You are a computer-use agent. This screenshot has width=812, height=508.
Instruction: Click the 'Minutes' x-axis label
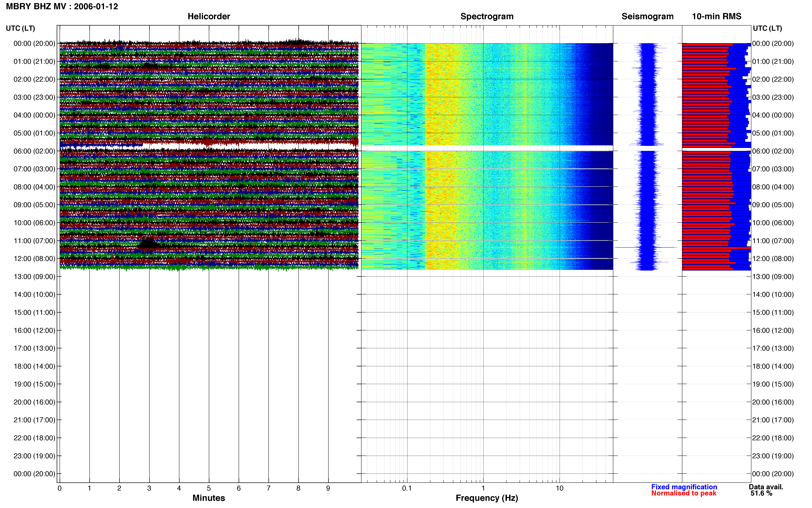209,498
